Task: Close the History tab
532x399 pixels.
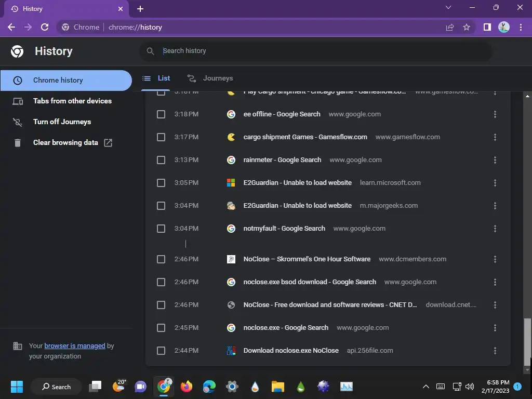Action: 121,9
